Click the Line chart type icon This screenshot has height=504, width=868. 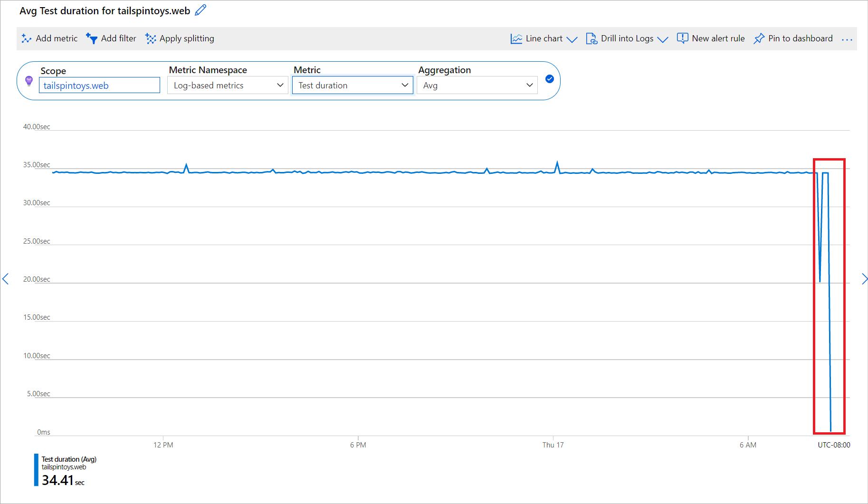(516, 39)
